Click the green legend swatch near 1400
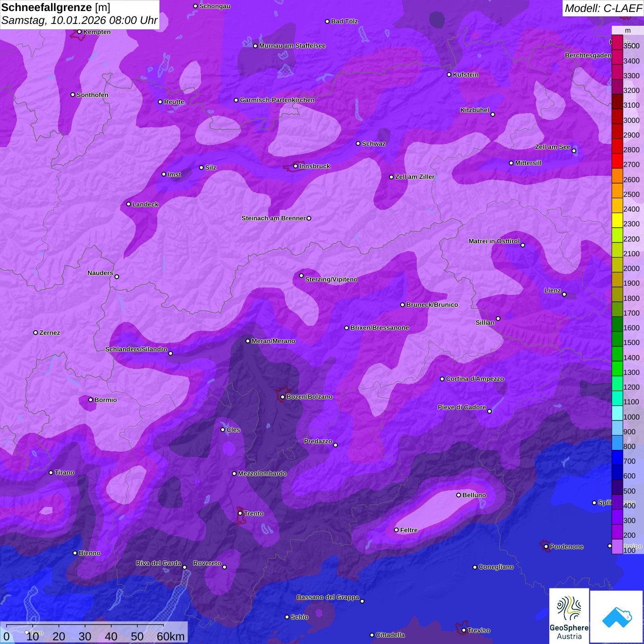644x644 pixels. (617, 353)
